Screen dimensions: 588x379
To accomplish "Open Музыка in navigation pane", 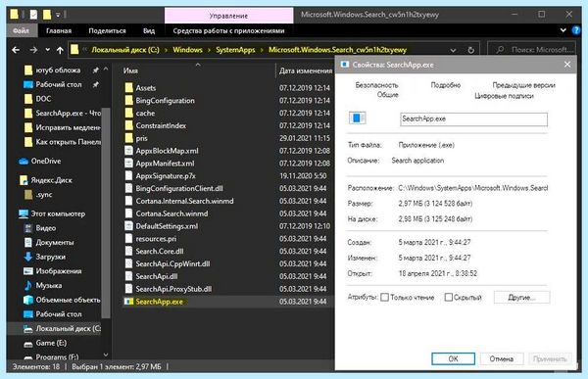I will (x=49, y=285).
